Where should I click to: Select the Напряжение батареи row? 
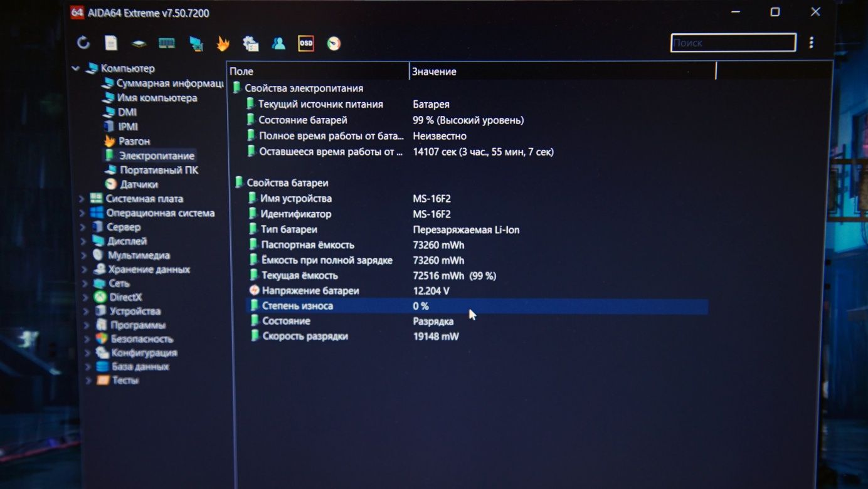click(477, 291)
